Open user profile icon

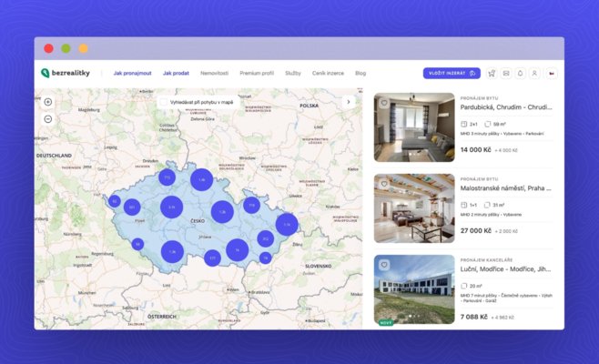point(535,73)
